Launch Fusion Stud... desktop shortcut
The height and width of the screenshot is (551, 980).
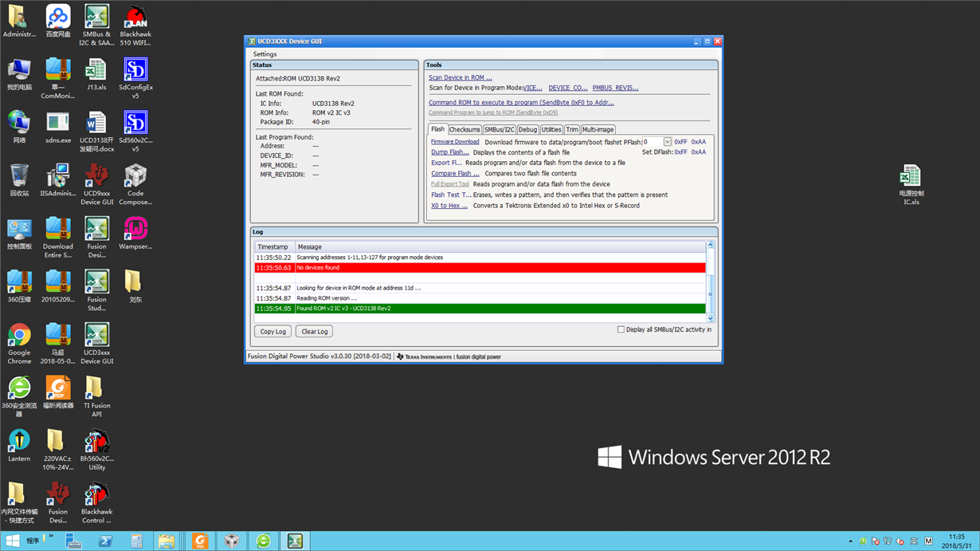pyautogui.click(x=96, y=290)
